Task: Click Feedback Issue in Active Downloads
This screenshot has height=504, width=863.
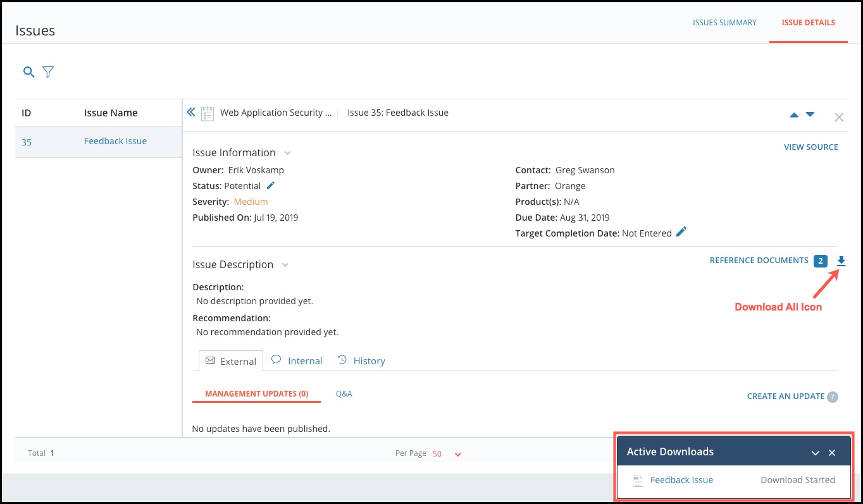Action: point(681,480)
